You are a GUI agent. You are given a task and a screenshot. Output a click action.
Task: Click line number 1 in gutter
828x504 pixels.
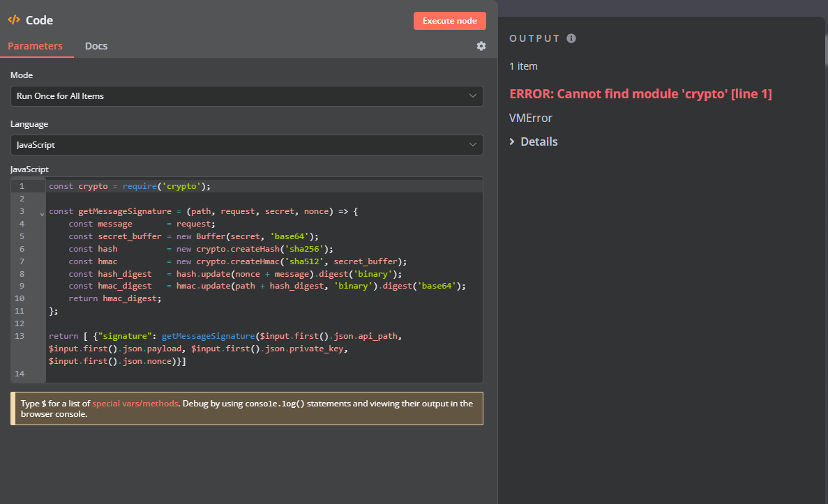pos(22,186)
